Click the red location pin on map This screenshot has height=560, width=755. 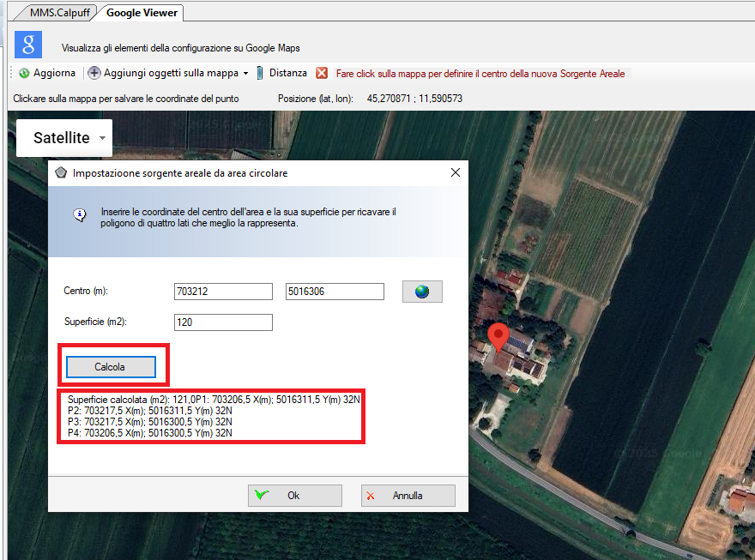click(x=498, y=337)
